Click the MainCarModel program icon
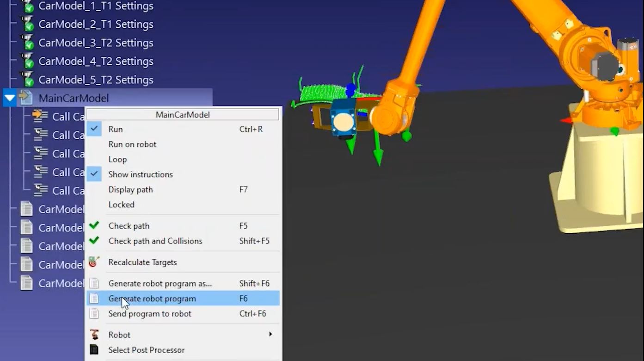Viewport: 644px width, 361px height. [x=26, y=98]
